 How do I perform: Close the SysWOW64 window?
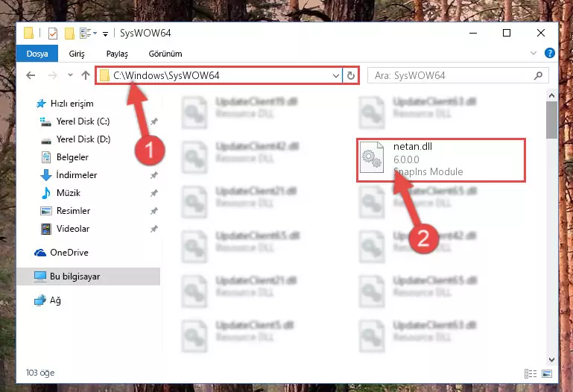coord(541,34)
